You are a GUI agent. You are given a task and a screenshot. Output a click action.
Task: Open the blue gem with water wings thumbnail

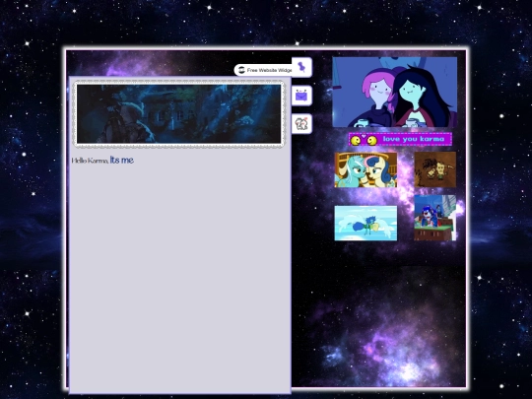click(x=366, y=223)
